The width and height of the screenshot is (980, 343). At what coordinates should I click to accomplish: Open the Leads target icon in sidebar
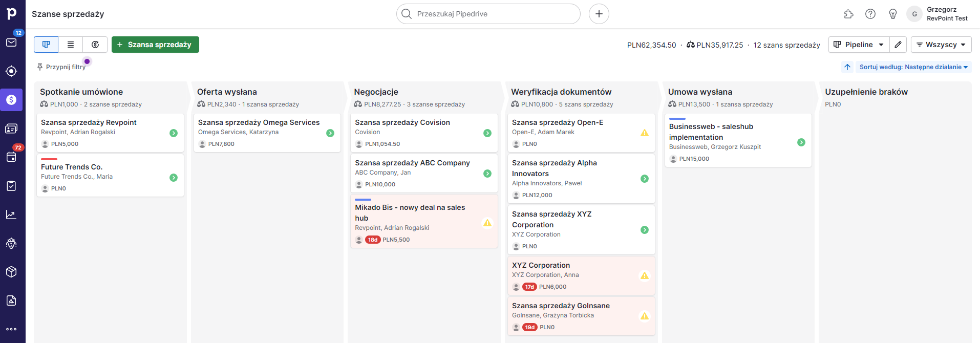click(x=11, y=71)
